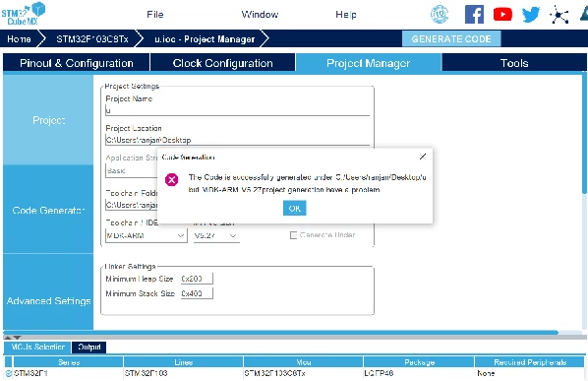The width and height of the screenshot is (588, 381).
Task: Expand the MDK-ARM toolchain dropdown
Action: [146, 235]
